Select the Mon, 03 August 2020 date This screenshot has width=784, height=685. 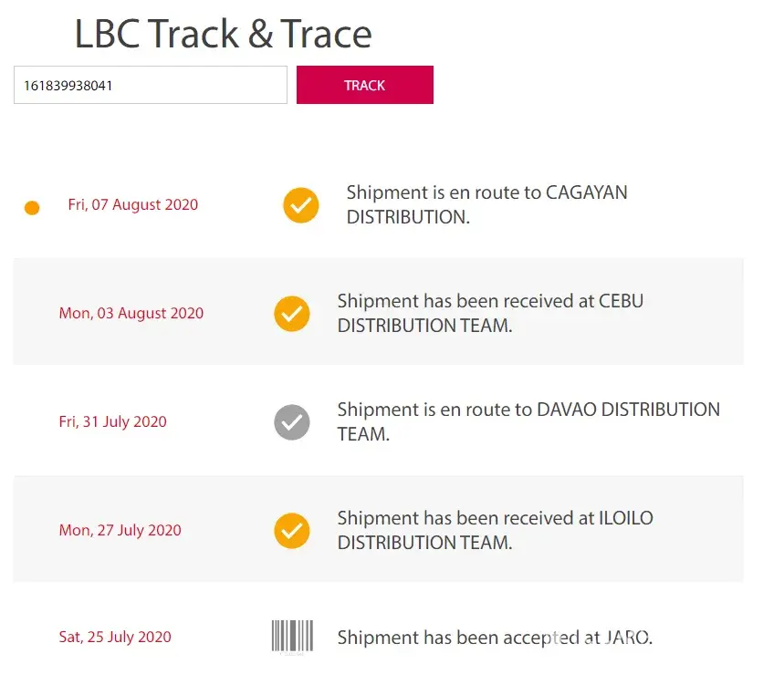click(x=131, y=313)
